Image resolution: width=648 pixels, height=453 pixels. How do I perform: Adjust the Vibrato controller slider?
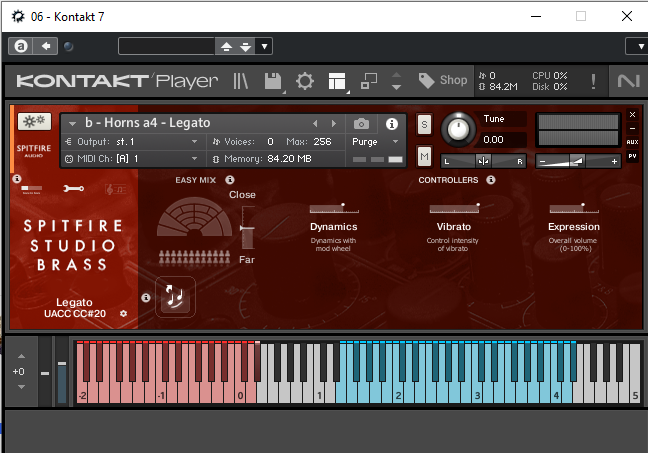[454, 208]
